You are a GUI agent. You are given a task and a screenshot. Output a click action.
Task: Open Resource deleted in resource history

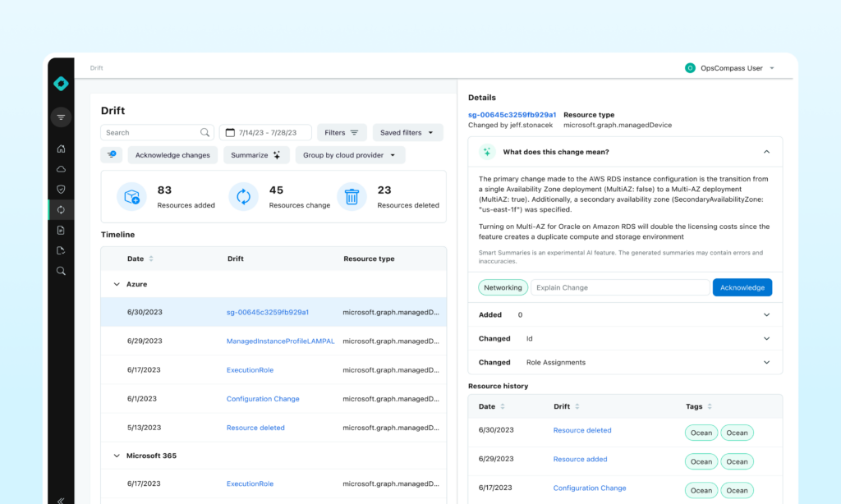(x=582, y=430)
